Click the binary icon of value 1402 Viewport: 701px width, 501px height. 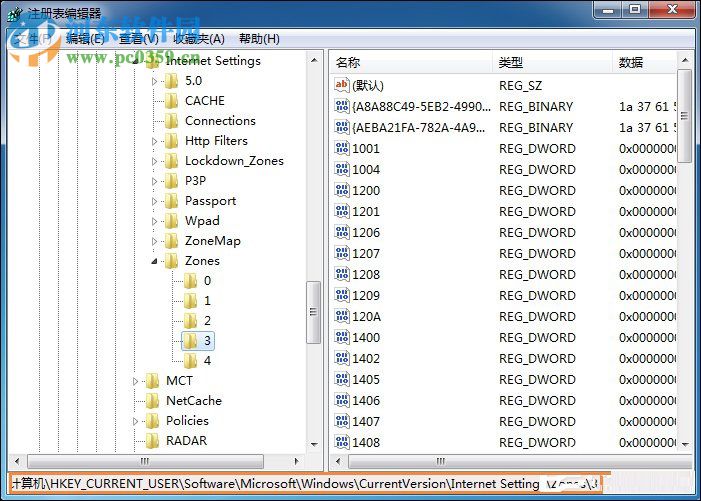pyautogui.click(x=342, y=358)
